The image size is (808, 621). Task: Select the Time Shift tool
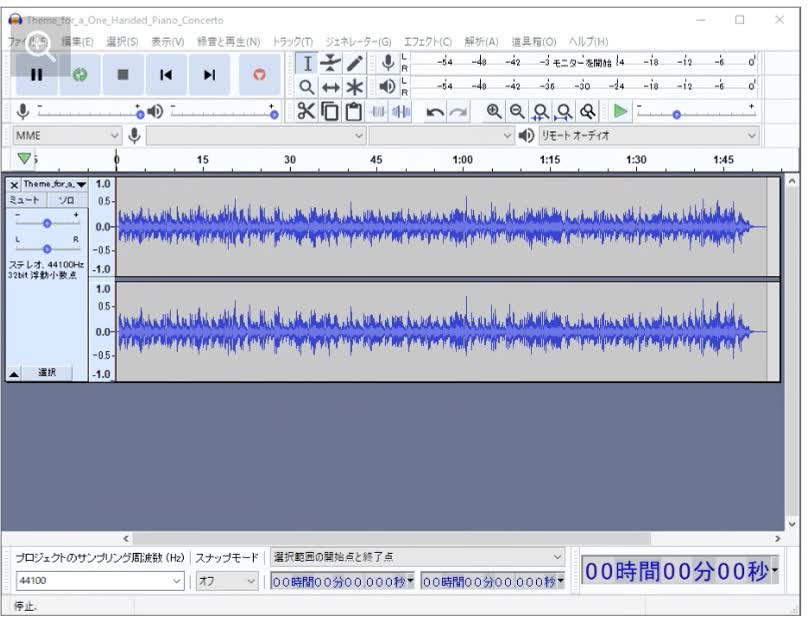(x=330, y=87)
